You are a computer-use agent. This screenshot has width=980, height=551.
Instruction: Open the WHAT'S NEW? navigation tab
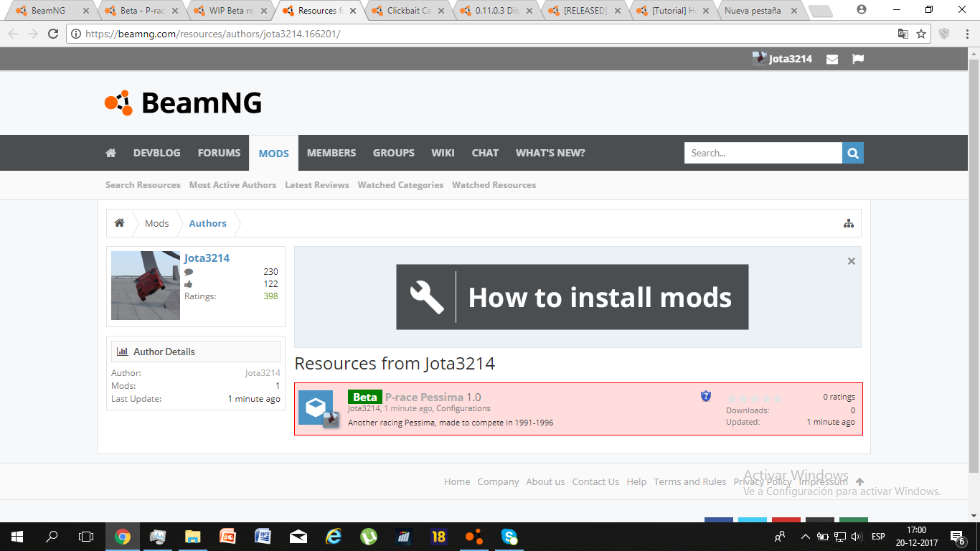[550, 153]
